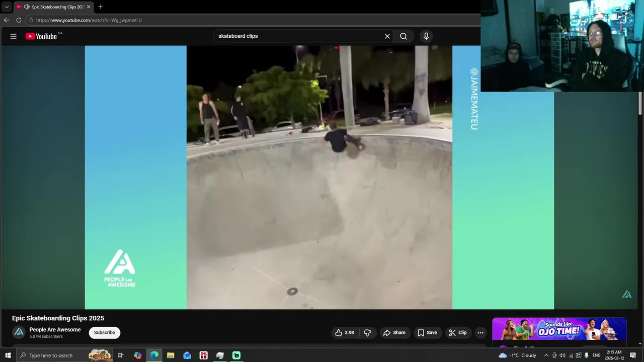Go back with the browser back arrow
The width and height of the screenshot is (644, 362).
7,20
